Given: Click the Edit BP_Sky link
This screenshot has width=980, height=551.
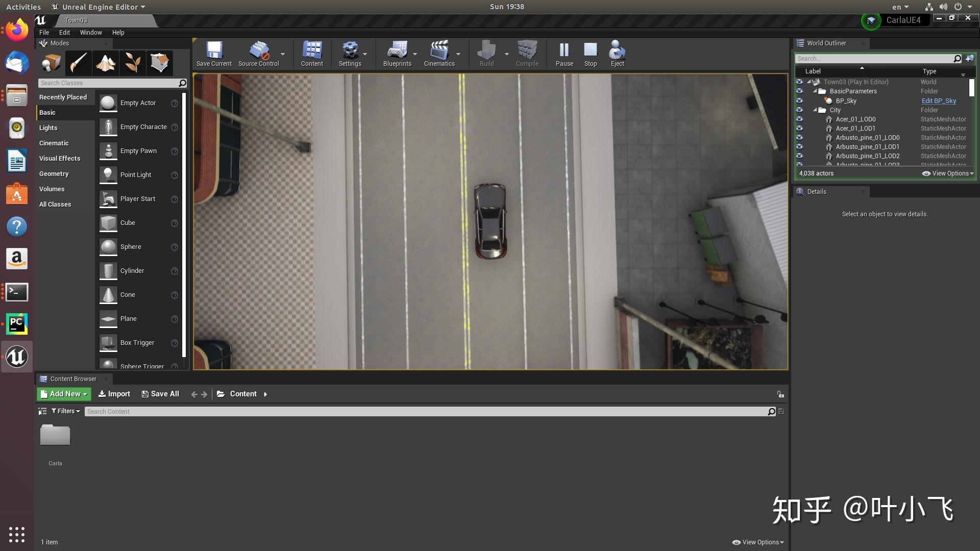Looking at the screenshot, I should coord(939,101).
